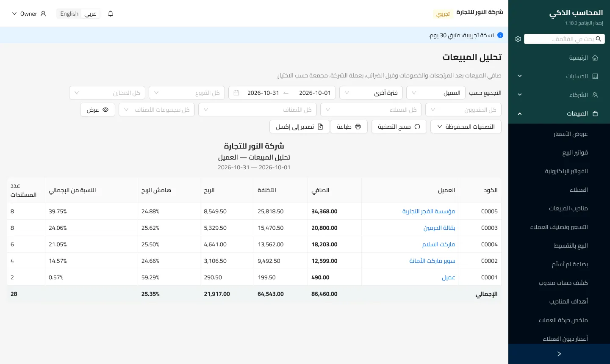Click the المبيعات shopping bag icon

tap(595, 113)
